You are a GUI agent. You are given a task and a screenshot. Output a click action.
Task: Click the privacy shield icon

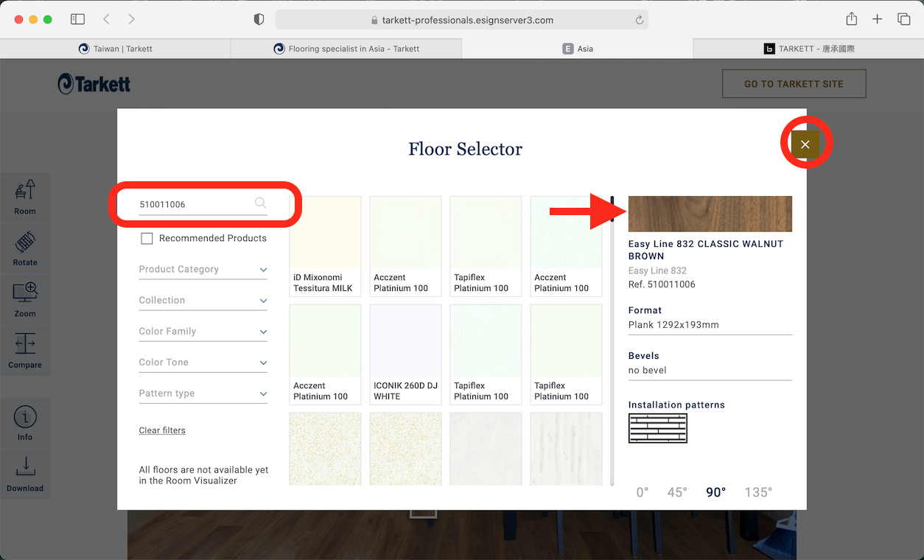(259, 20)
